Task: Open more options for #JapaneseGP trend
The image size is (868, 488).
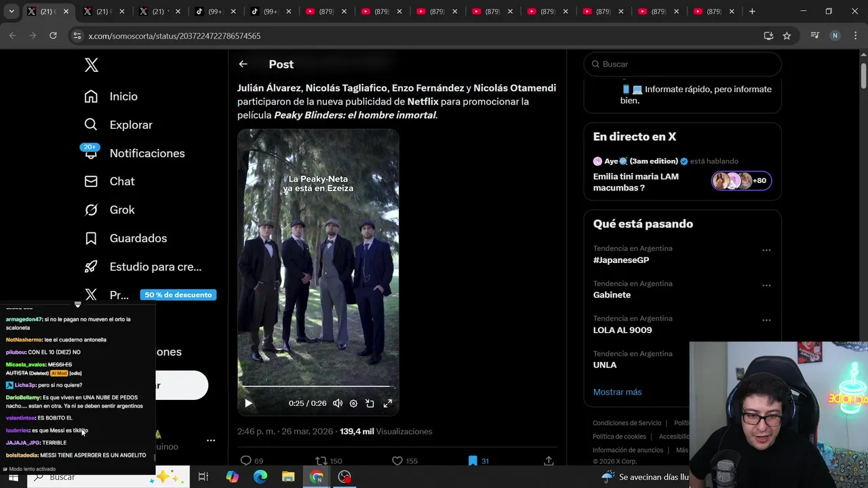Action: pyautogui.click(x=766, y=250)
